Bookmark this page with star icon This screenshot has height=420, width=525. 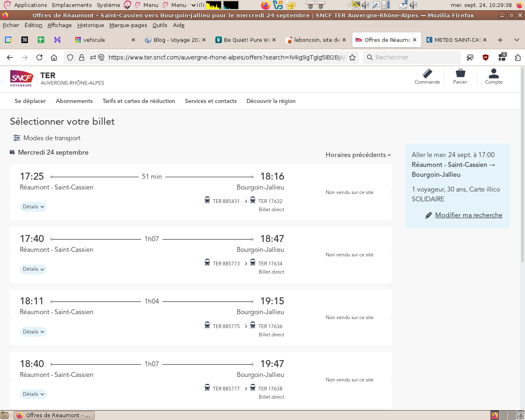coord(352,57)
